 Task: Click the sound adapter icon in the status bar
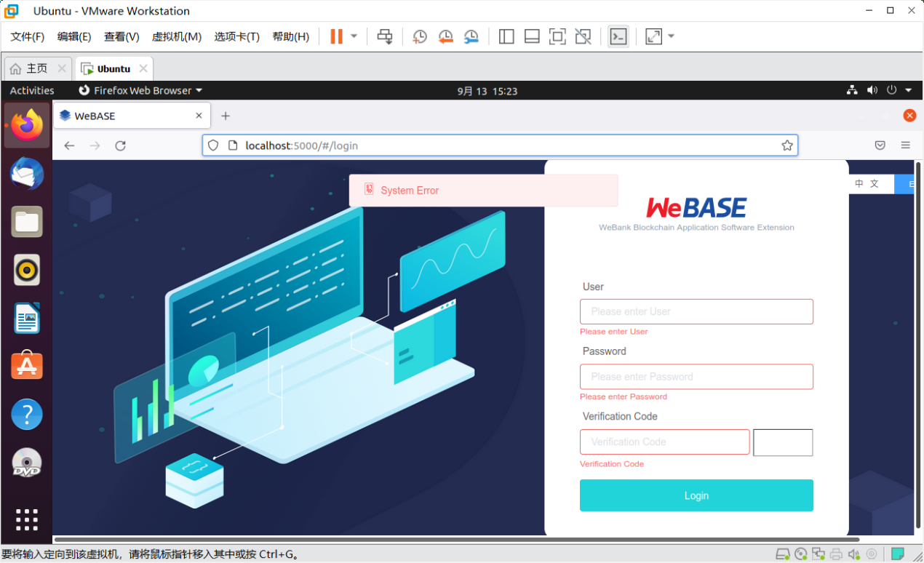(x=853, y=554)
